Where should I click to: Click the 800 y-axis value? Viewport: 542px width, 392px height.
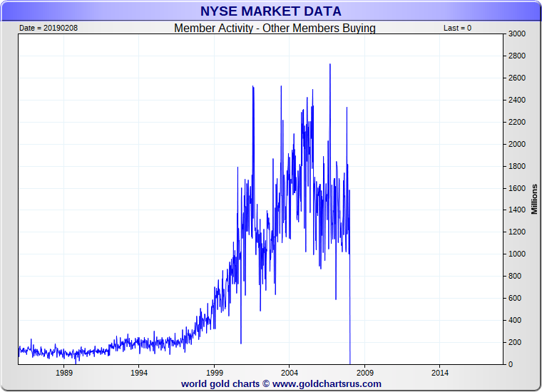[515, 276]
